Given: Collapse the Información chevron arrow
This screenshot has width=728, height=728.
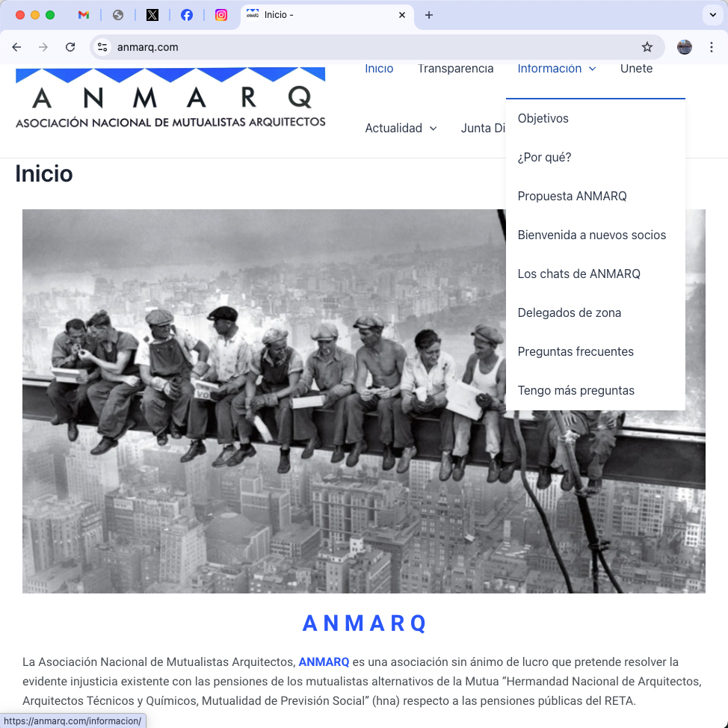Looking at the screenshot, I should [593, 69].
